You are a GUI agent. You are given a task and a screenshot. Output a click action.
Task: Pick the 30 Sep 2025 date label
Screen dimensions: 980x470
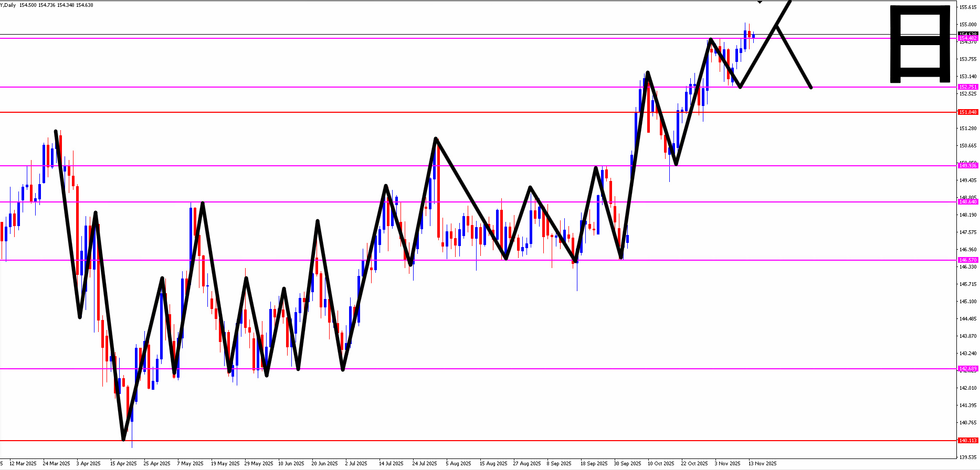point(628,464)
